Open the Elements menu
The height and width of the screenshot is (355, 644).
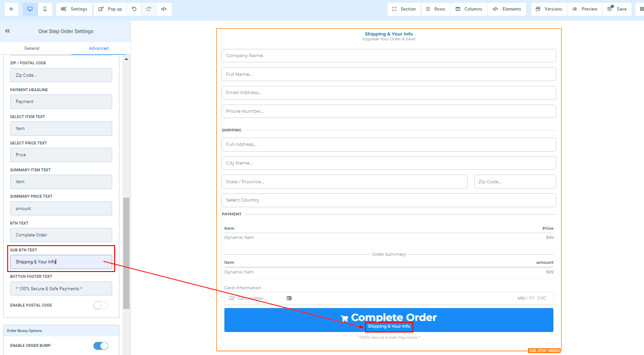coord(507,9)
